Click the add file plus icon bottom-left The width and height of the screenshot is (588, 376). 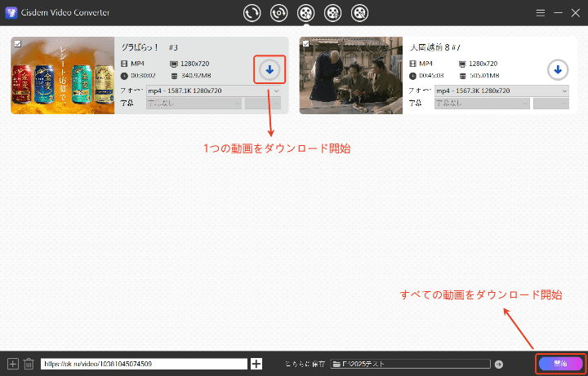point(12,364)
